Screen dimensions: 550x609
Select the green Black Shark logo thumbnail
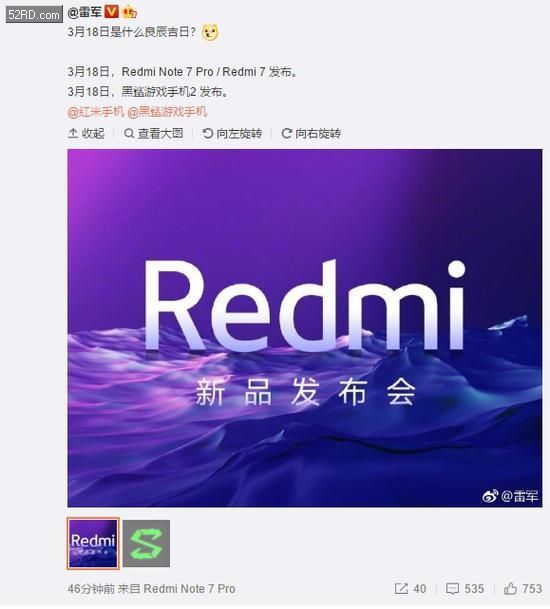[146, 543]
